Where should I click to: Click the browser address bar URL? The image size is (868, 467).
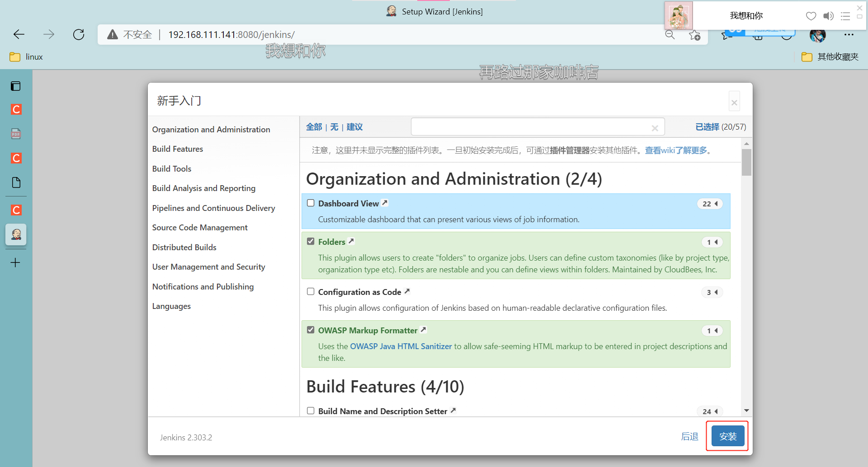tap(231, 35)
